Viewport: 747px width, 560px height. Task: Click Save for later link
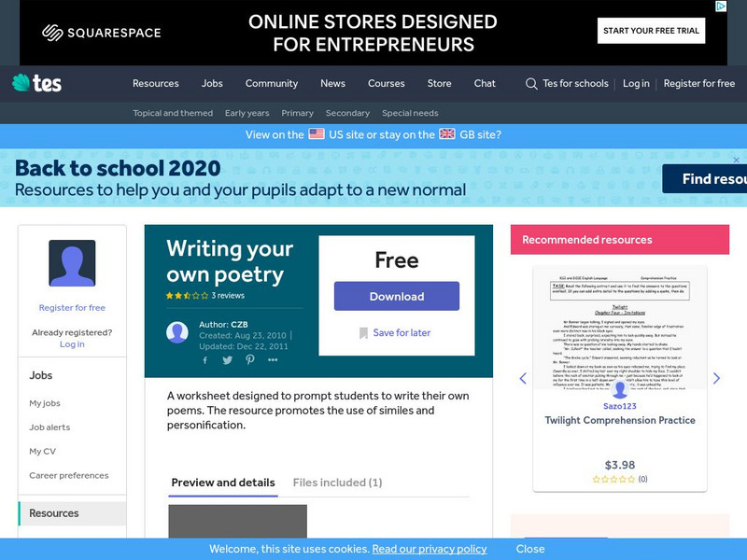click(402, 333)
